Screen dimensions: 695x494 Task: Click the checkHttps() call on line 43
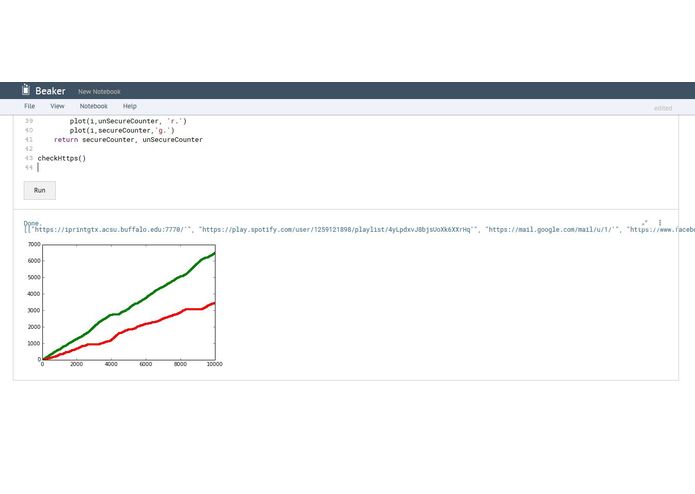(x=62, y=158)
